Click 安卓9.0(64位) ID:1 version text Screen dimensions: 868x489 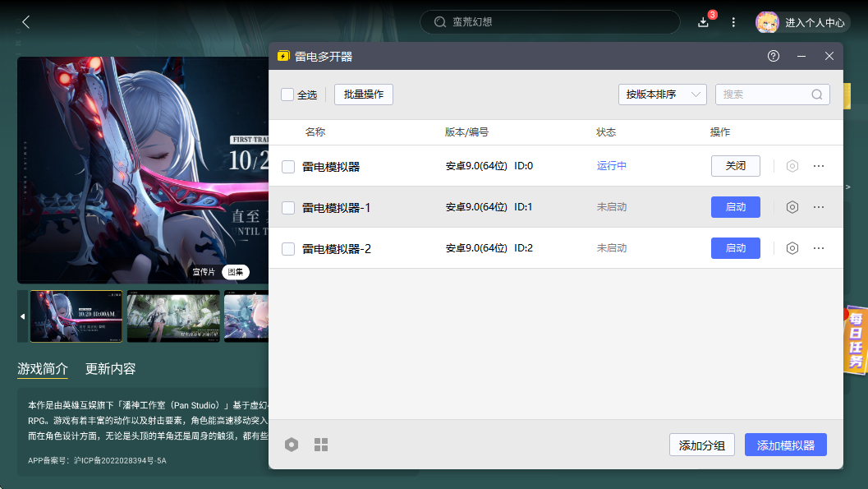click(x=489, y=207)
